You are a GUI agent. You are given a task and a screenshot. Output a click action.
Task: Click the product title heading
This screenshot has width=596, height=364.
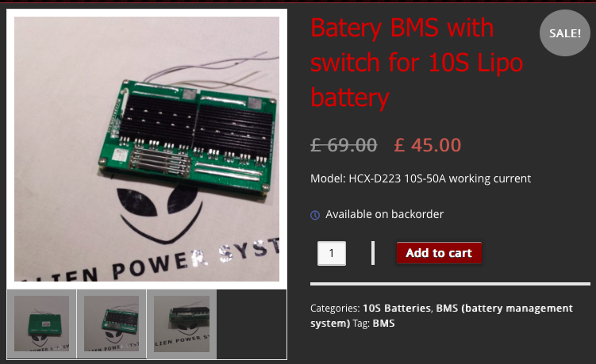(417, 63)
